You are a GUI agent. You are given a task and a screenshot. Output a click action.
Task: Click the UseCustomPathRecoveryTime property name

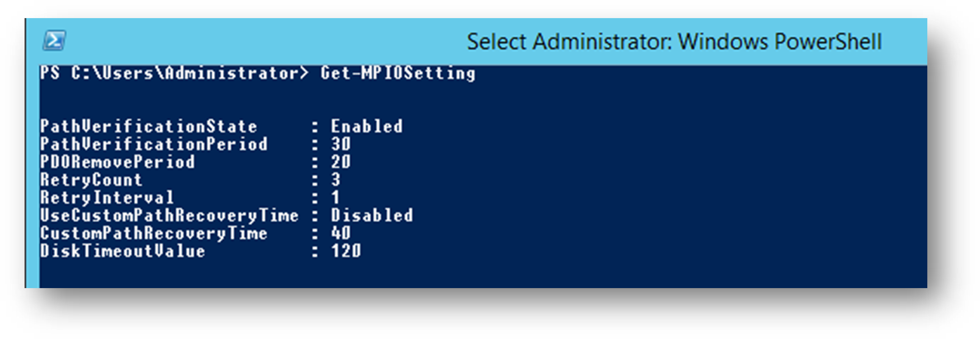(169, 216)
